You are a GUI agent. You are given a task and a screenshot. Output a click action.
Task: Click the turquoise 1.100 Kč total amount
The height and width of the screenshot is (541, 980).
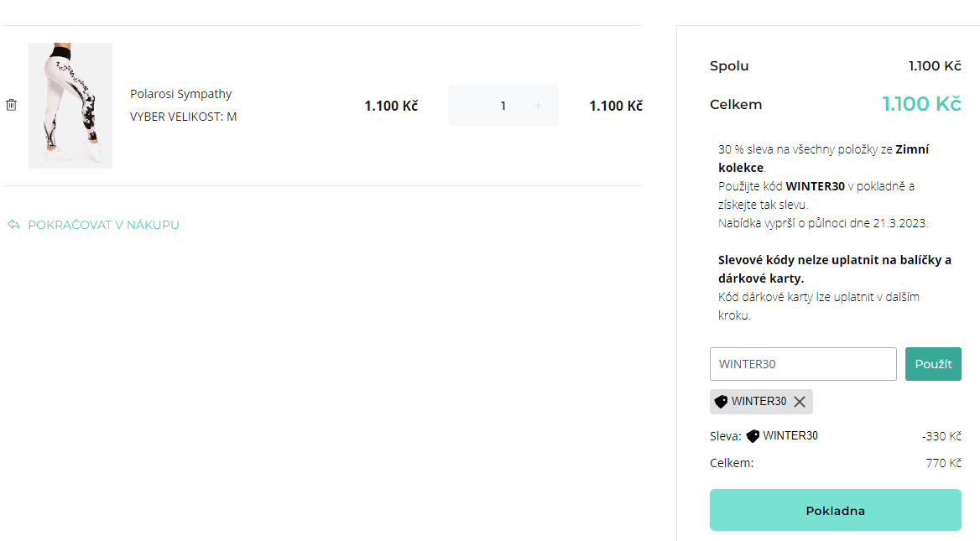click(x=920, y=104)
